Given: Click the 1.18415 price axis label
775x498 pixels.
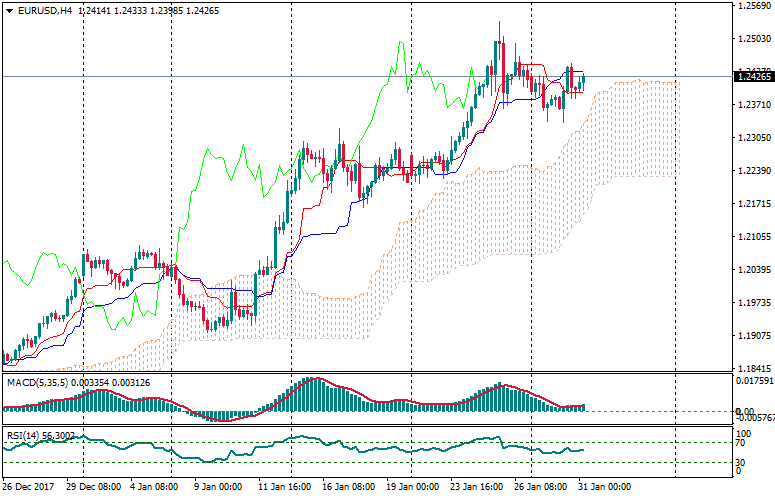Looking at the screenshot, I should pyautogui.click(x=752, y=369).
